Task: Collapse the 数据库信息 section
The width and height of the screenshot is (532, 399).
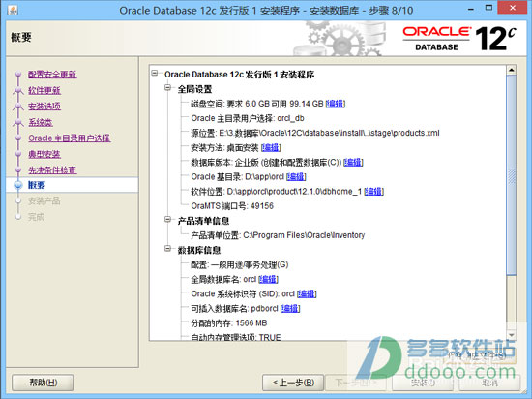Action: coord(167,249)
